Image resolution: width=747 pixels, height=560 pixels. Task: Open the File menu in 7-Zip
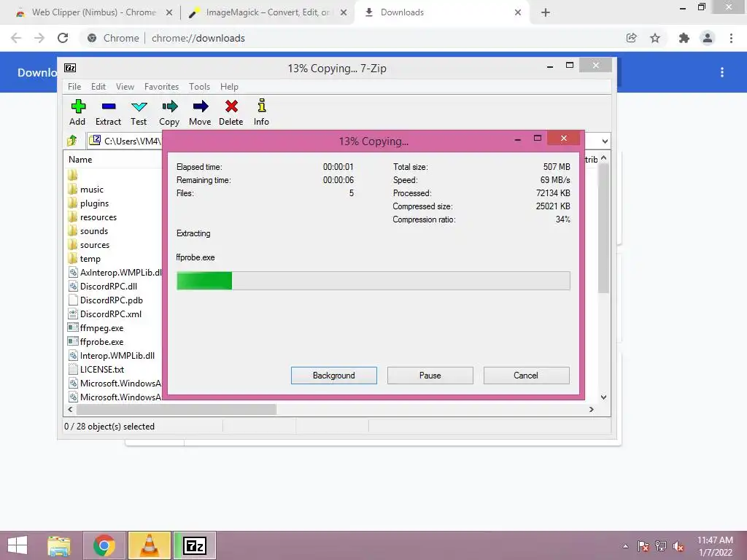74,87
